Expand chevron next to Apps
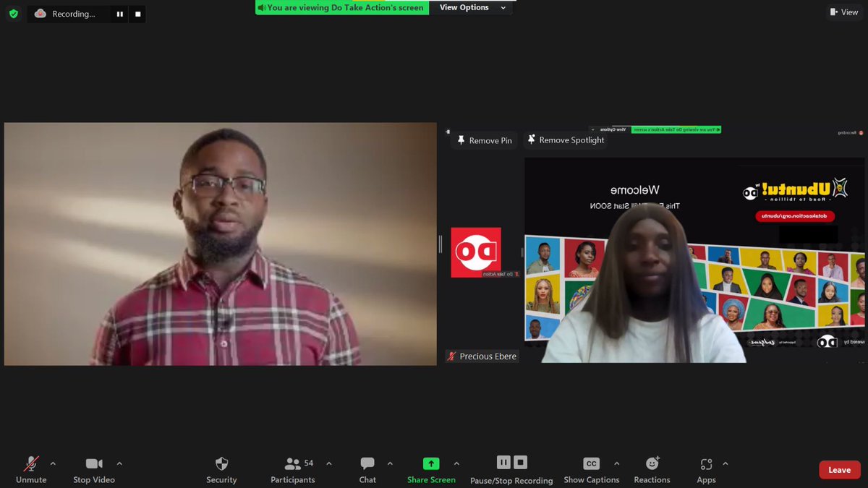Screen dimensions: 868x488 (x=726, y=463)
